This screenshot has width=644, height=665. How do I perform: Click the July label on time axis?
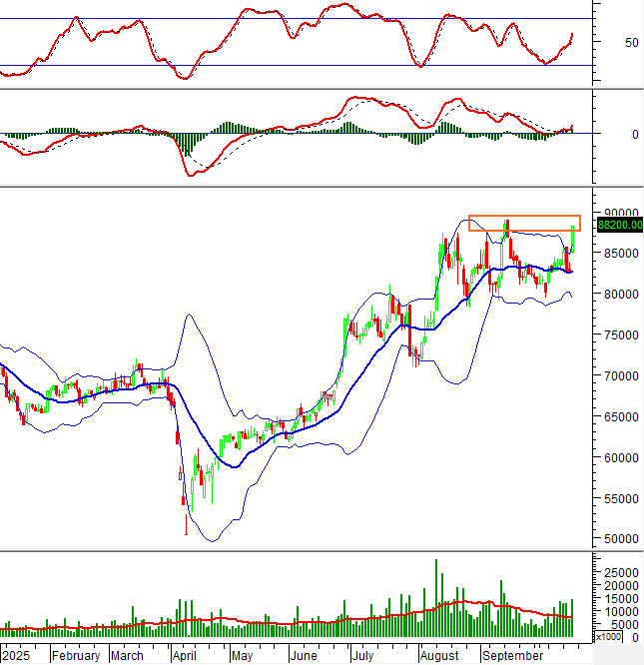point(363,656)
